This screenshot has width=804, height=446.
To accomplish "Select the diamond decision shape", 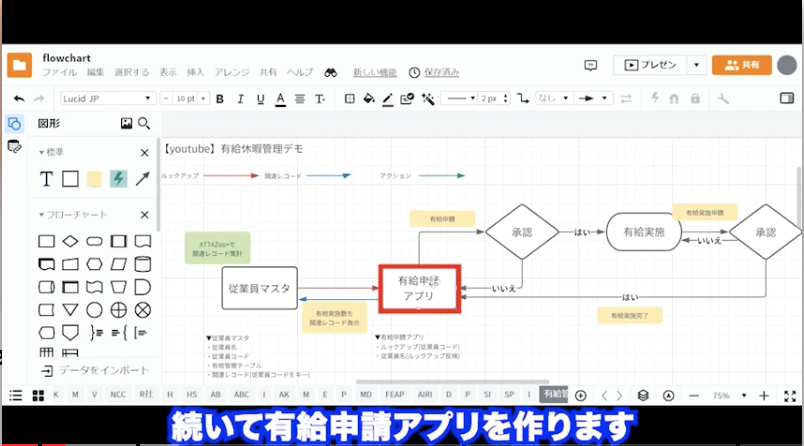I will [x=70, y=241].
